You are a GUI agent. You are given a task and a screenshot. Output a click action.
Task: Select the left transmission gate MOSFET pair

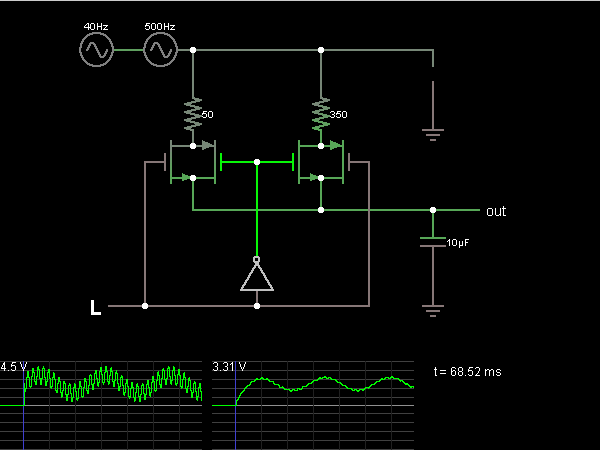pyautogui.click(x=193, y=162)
